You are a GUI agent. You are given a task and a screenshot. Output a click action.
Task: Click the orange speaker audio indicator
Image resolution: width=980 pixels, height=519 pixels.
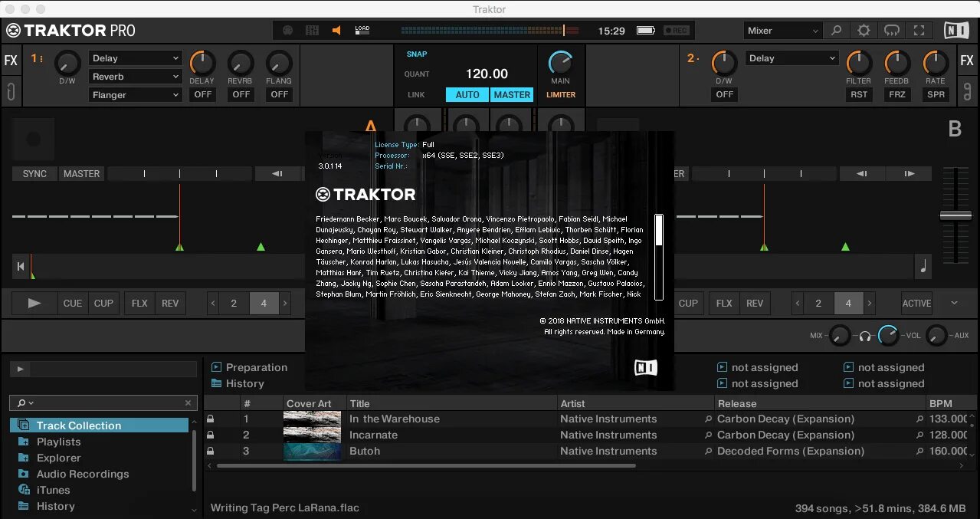336,31
